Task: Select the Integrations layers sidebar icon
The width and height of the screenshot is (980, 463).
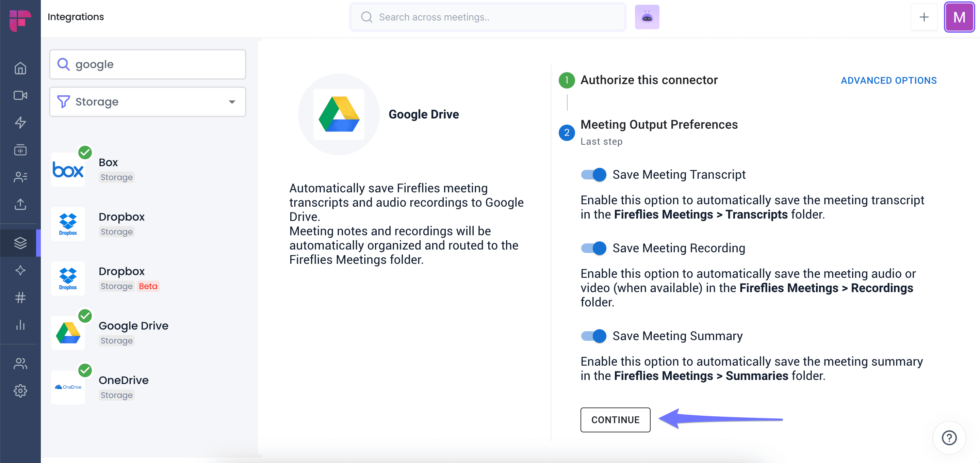Action: click(20, 243)
